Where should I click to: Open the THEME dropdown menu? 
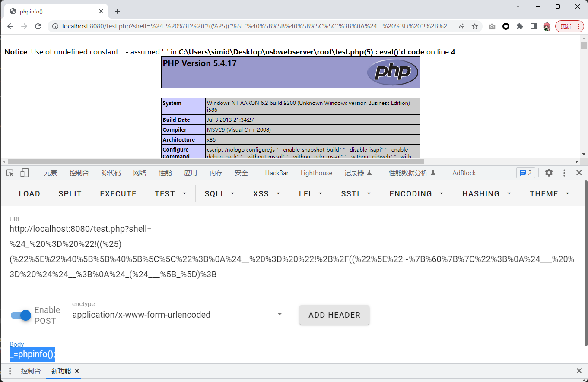549,194
